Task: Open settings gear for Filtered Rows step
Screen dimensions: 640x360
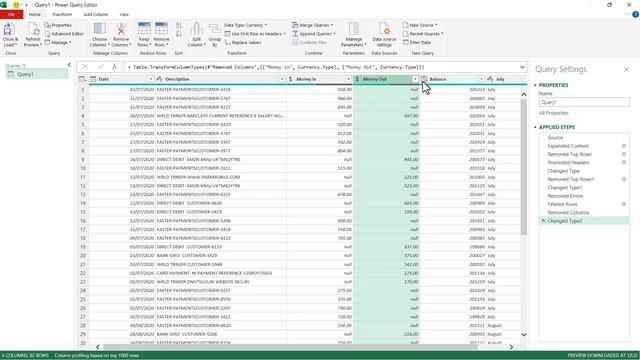Action: (624, 204)
